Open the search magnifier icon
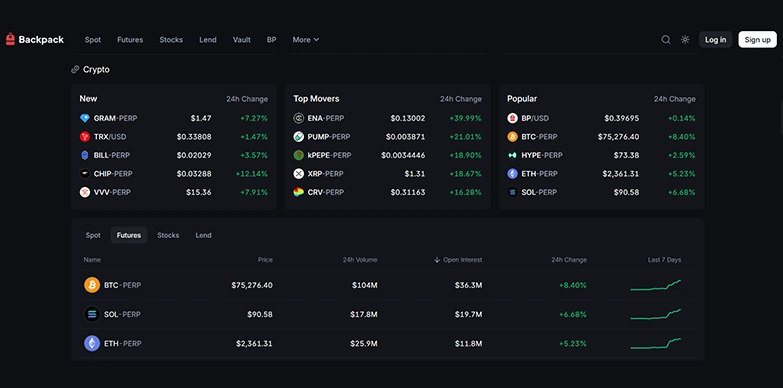Screen dimensions: 783x388 (666, 39)
